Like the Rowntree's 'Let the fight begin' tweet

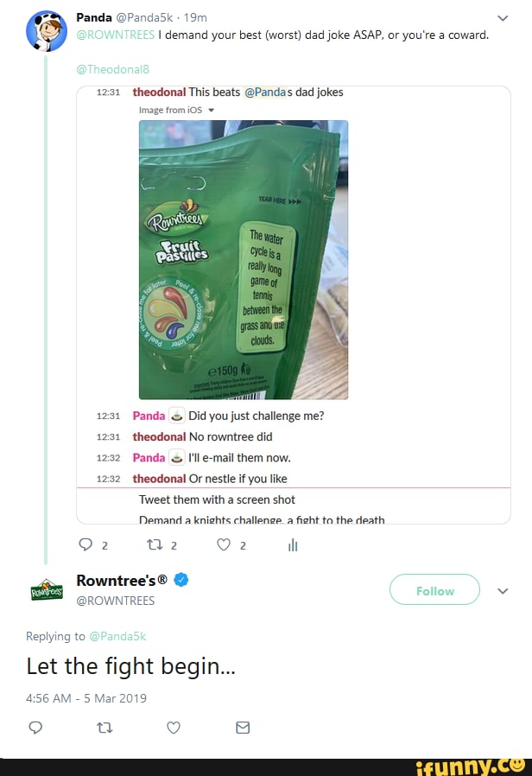[174, 728]
